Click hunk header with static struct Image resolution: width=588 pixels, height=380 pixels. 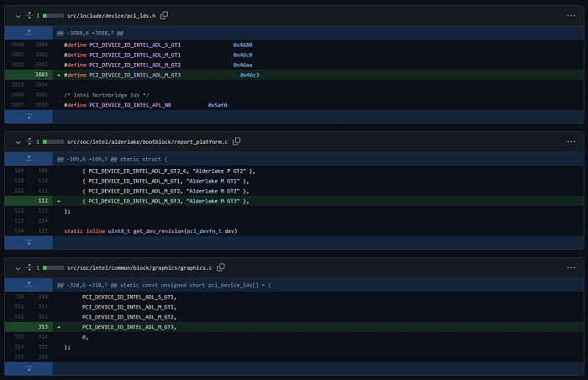(x=112, y=160)
